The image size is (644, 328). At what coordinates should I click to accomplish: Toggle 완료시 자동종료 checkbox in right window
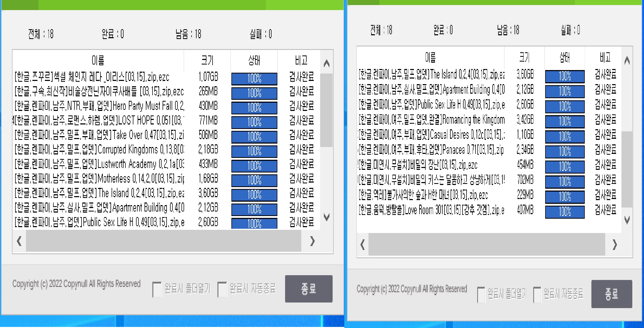click(x=537, y=295)
